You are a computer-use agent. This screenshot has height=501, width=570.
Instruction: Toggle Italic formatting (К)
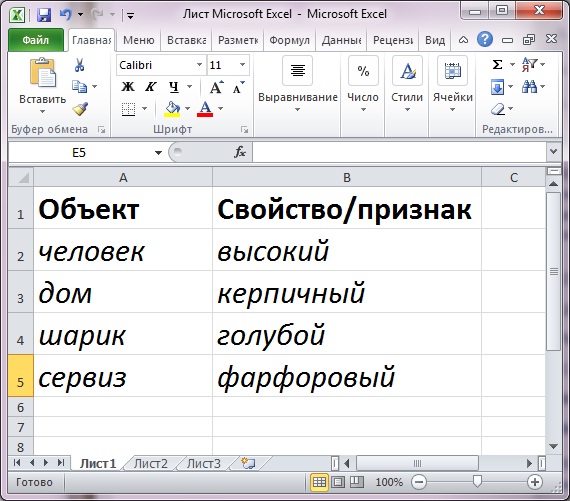point(150,87)
